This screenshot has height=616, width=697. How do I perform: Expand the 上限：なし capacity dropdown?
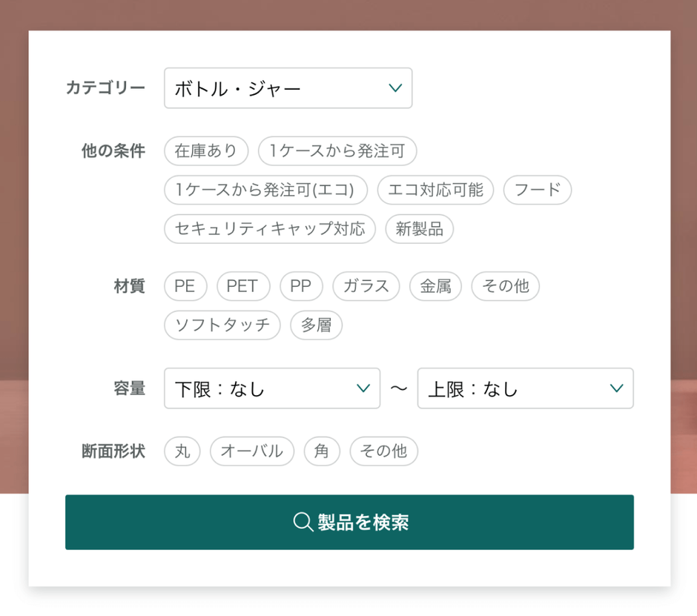coord(525,388)
